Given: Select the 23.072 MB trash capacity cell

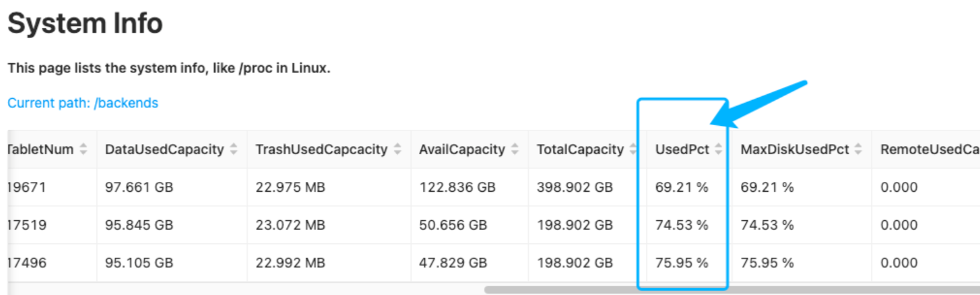Looking at the screenshot, I should pos(290,225).
